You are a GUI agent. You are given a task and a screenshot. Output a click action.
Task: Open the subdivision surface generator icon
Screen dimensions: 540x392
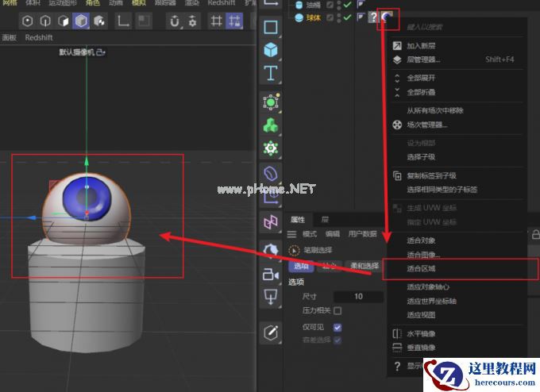[271, 102]
